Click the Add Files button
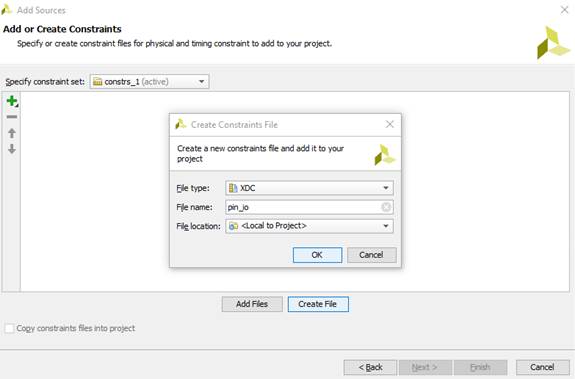This screenshot has height=379, width=575. click(x=252, y=304)
